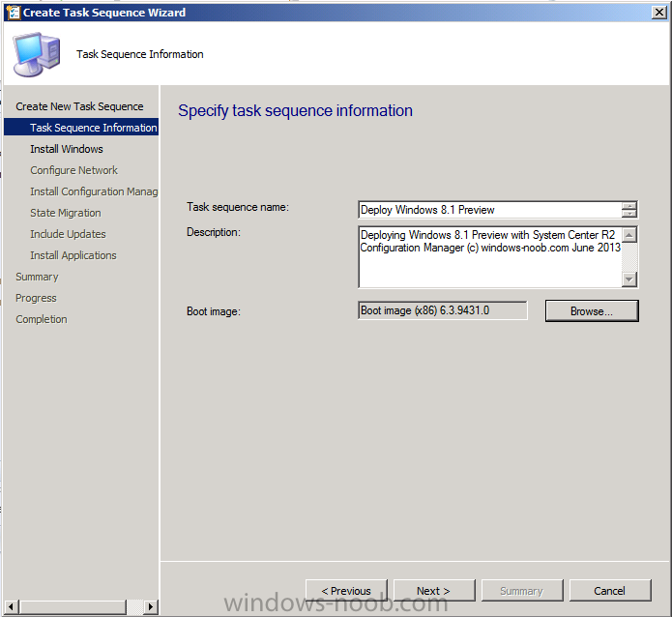Select Task Sequence Information step

(81, 128)
